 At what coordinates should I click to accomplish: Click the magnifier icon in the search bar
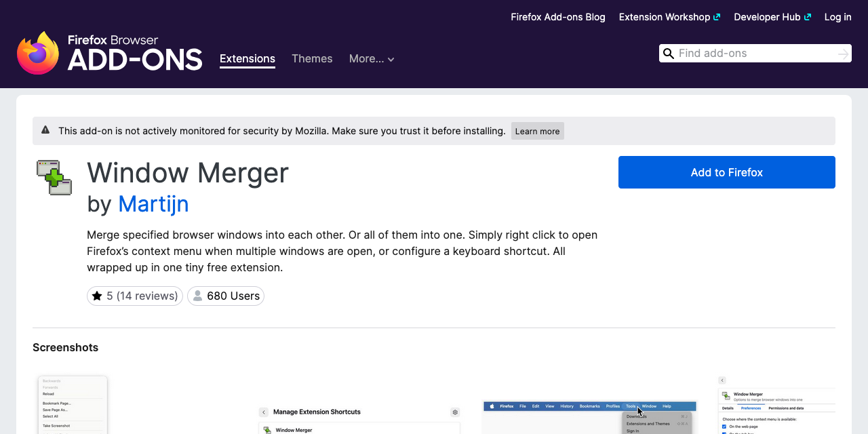(669, 53)
